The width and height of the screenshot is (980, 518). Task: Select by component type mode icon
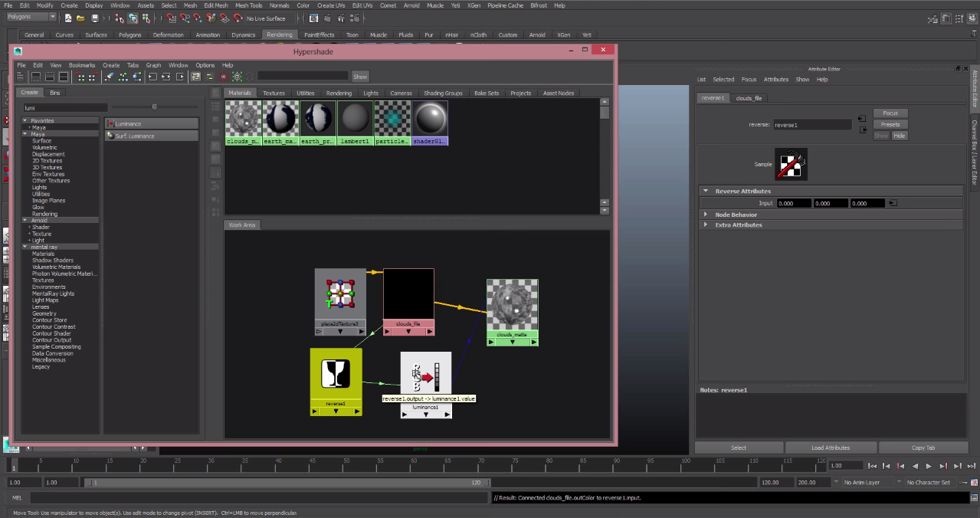pyautogui.click(x=146, y=18)
